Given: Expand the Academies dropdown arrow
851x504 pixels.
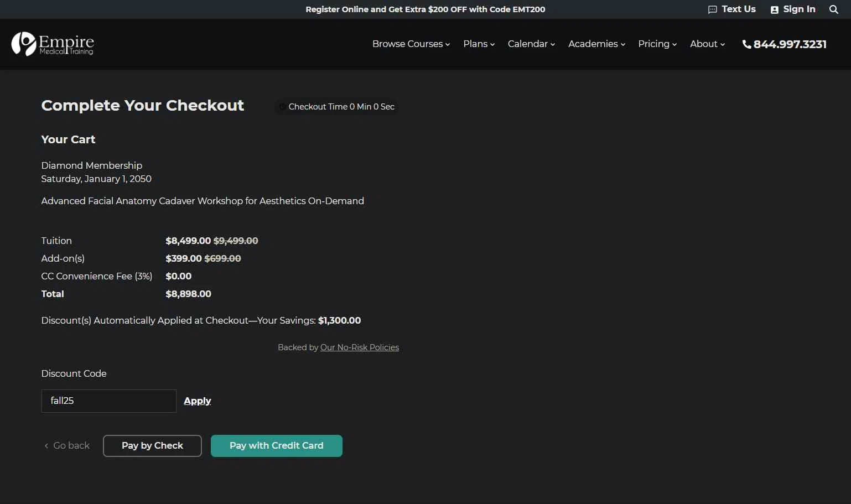Looking at the screenshot, I should [623, 44].
